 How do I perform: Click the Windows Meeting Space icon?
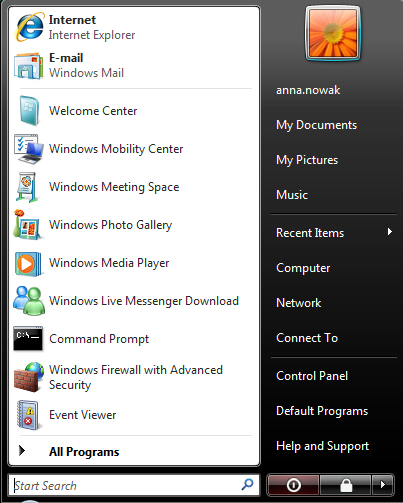tap(27, 187)
